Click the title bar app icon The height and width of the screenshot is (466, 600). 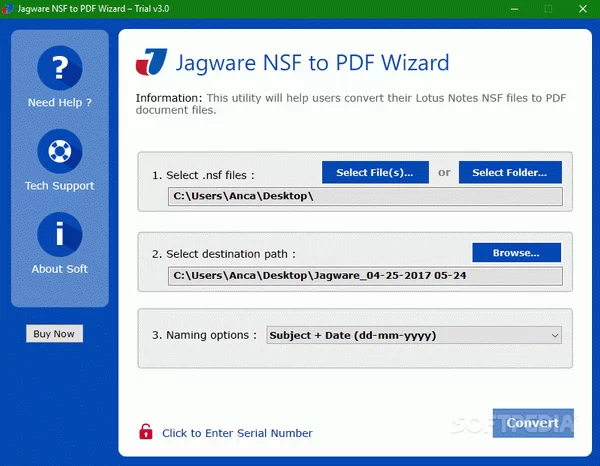pyautogui.click(x=7, y=8)
